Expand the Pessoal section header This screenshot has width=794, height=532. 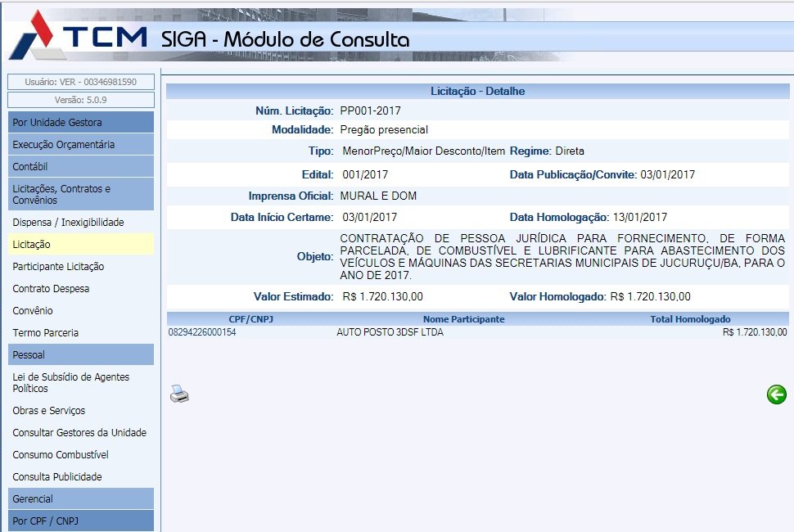pos(80,355)
